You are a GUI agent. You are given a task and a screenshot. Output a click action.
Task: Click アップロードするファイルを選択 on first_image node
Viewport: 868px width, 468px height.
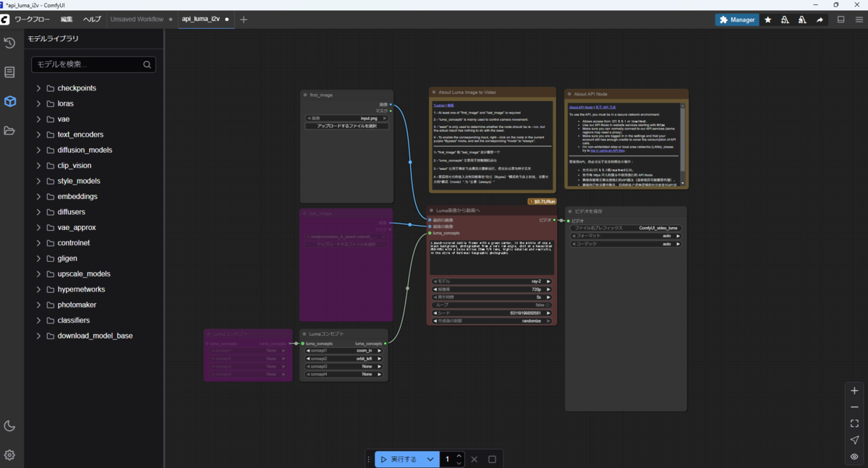(346, 126)
